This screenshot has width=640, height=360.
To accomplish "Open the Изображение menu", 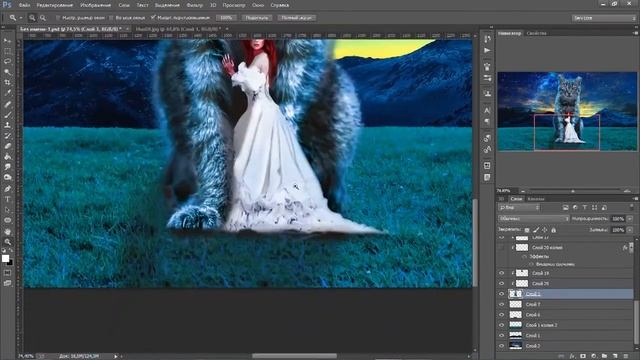I will 96,5.
